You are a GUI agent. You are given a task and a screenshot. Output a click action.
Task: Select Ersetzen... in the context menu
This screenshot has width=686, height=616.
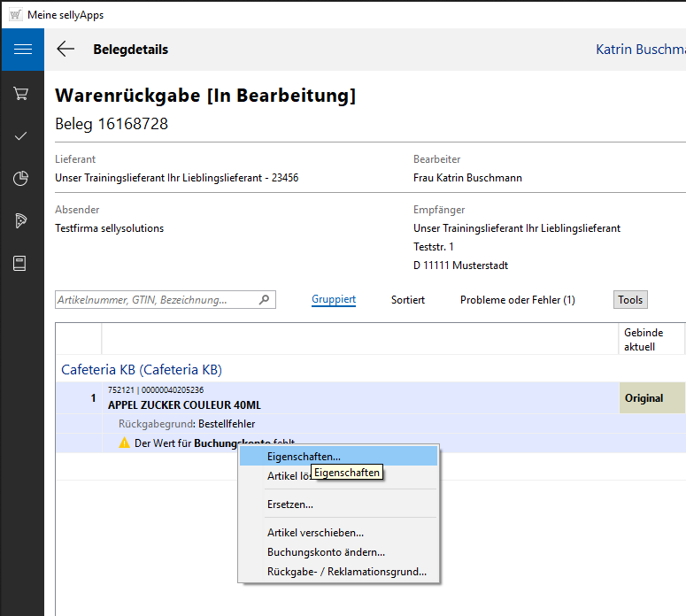[x=290, y=504]
